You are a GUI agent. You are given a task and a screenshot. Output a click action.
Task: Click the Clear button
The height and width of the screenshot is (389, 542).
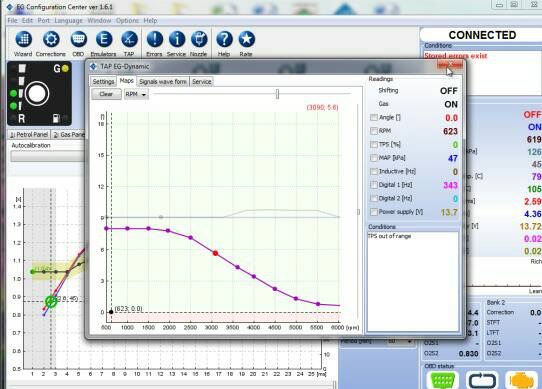106,94
